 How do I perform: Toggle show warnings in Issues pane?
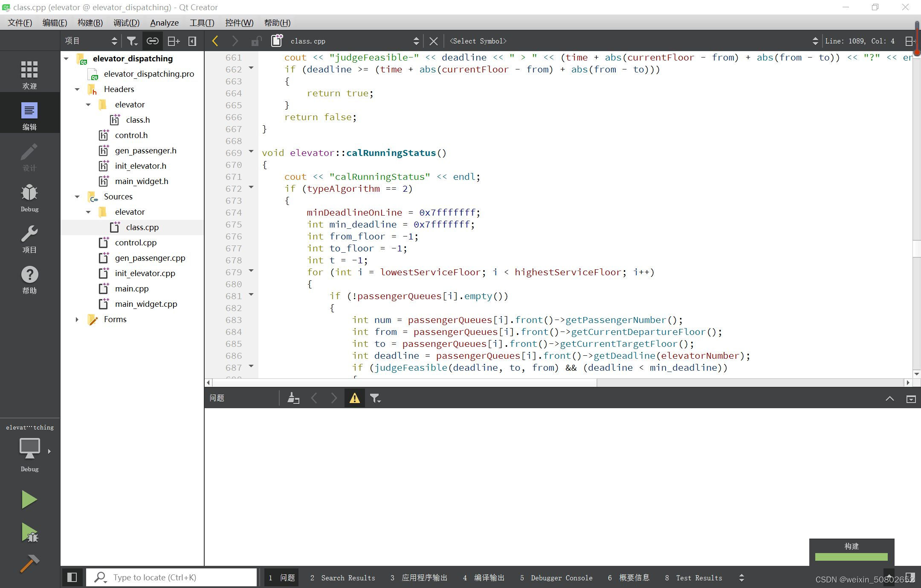[x=354, y=398]
